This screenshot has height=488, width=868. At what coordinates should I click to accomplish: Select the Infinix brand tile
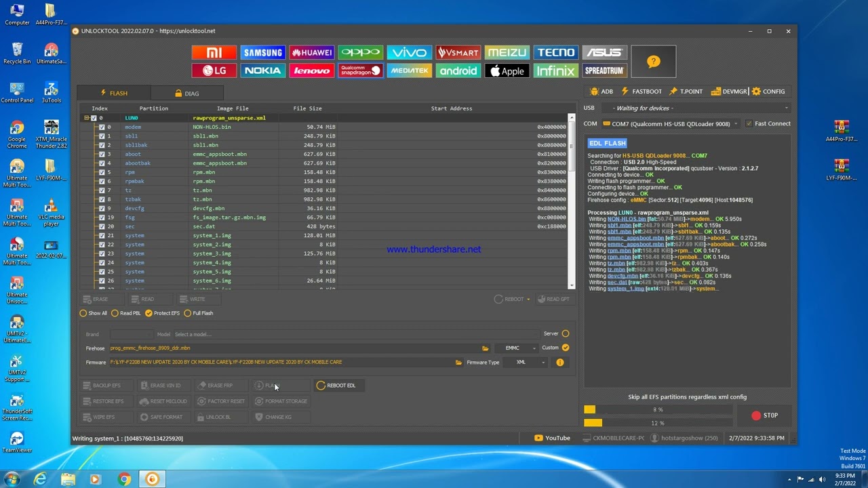click(556, 70)
